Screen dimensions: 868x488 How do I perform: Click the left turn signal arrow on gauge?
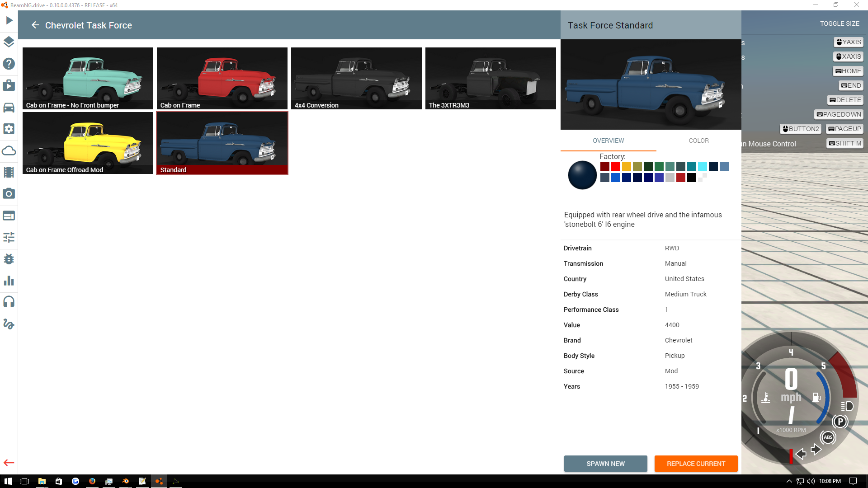801,454
